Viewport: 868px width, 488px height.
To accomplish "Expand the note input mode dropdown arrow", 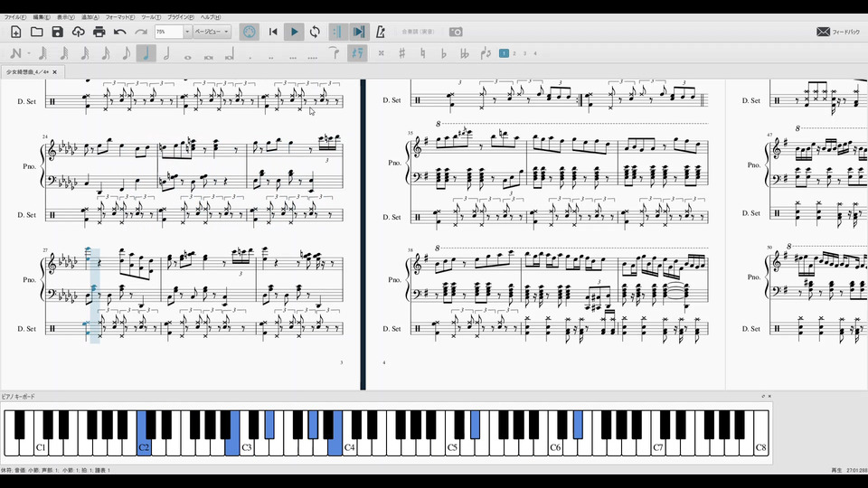I will [29, 54].
